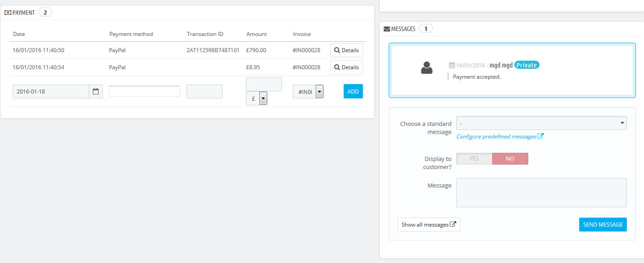This screenshot has width=644, height=263.
Task: Click the £8.95 amount cell
Action: (x=253, y=67)
